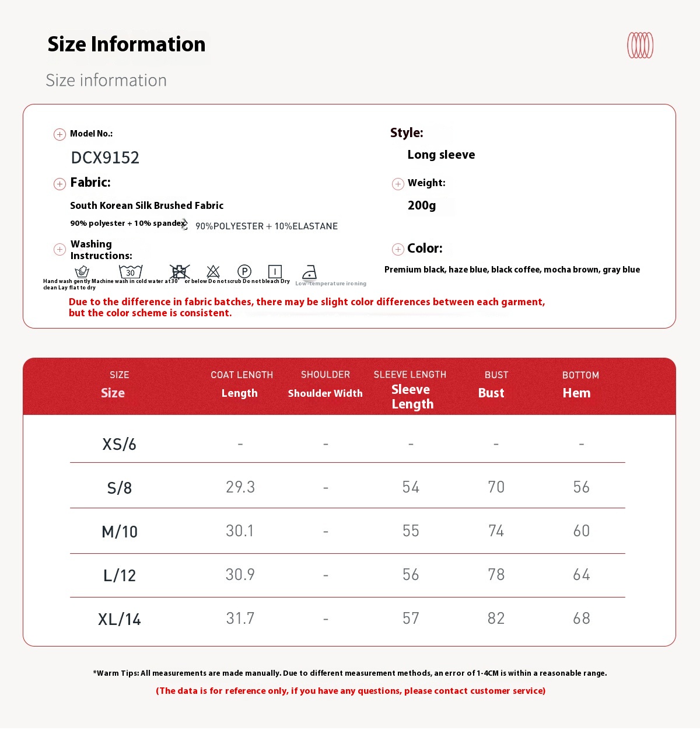Click the 'S/8' size row label

pyautogui.click(x=120, y=488)
